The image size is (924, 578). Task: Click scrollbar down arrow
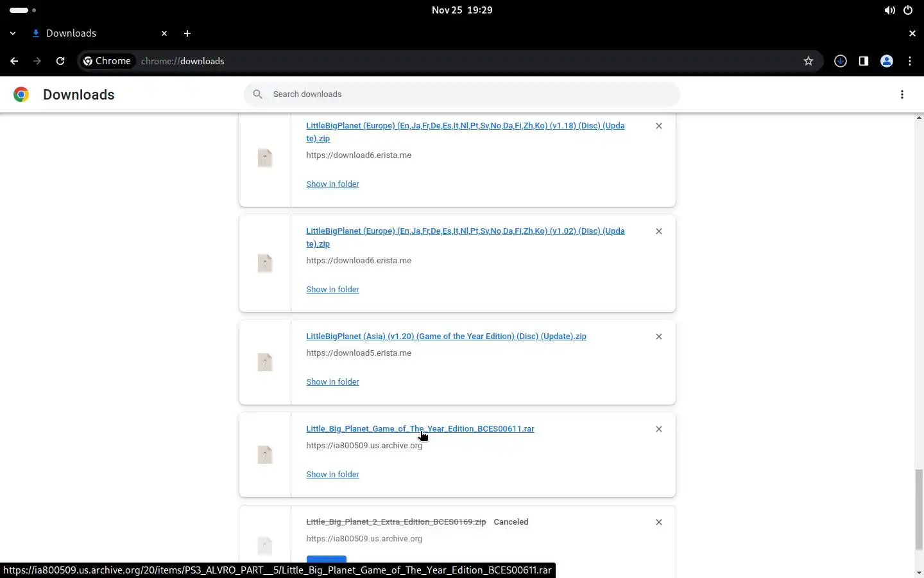pos(919,573)
